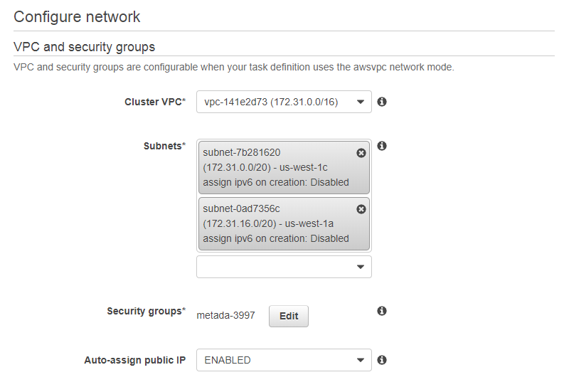Click the Configure network heading
Screen dimensions: 564x392
pyautogui.click(x=77, y=16)
